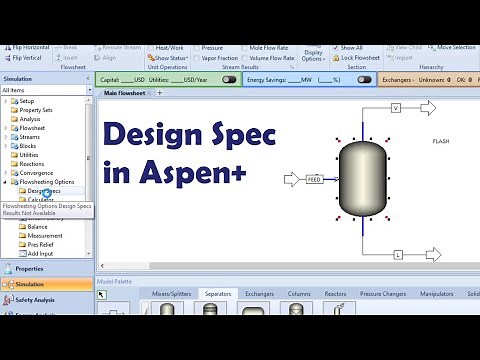Click the Utilities folder icon
480x360 pixels.
pyautogui.click(x=14, y=155)
